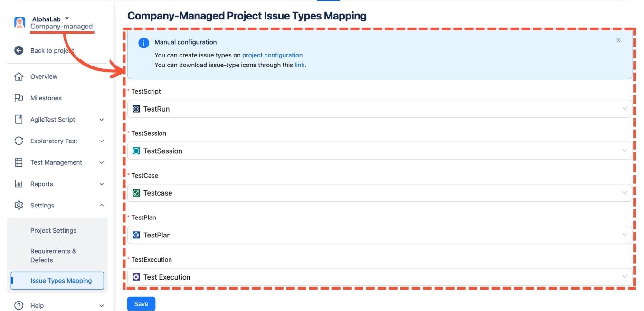
Task: Open the TestScript issue type dropdown
Action: pos(379,109)
